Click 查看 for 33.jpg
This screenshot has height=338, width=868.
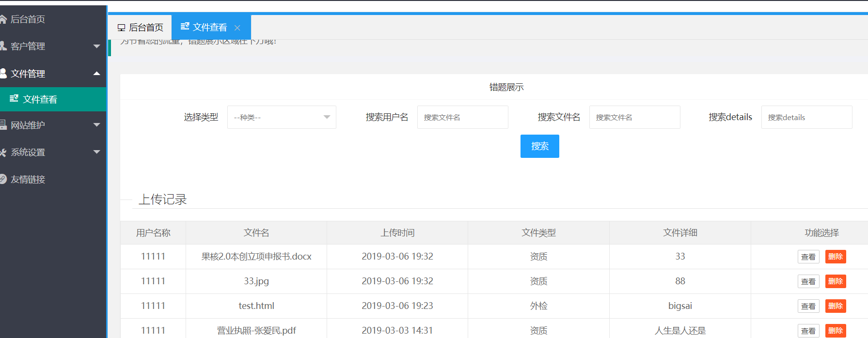808,281
